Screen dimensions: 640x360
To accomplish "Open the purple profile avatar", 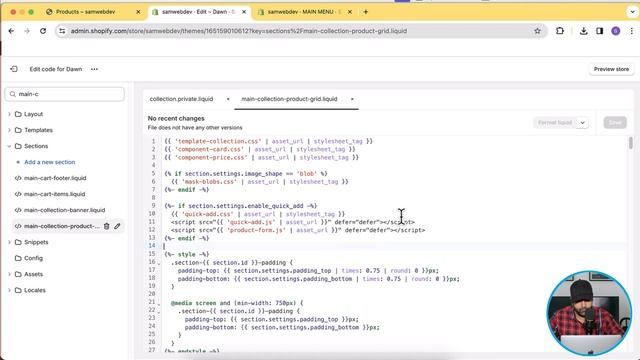I will pyautogui.click(x=616, y=31).
